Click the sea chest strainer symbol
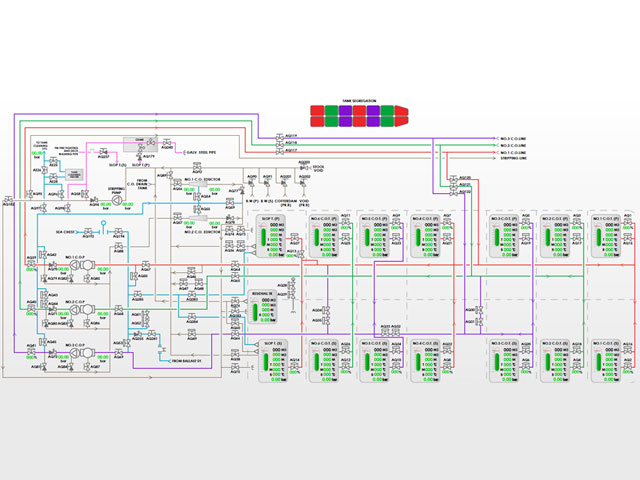This screenshot has width=640, height=480. pyautogui.click(x=103, y=228)
